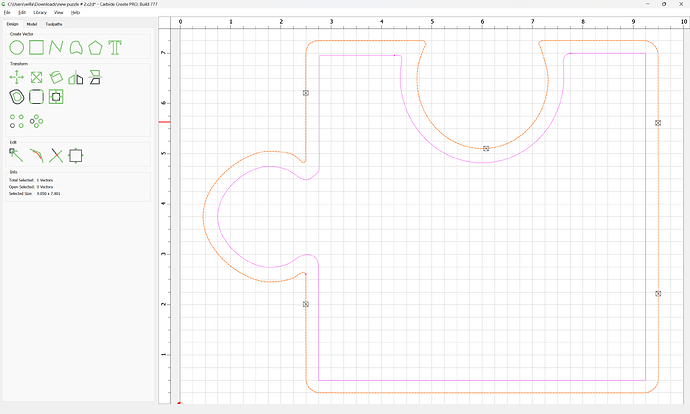Open the Edit menu

tap(22, 12)
